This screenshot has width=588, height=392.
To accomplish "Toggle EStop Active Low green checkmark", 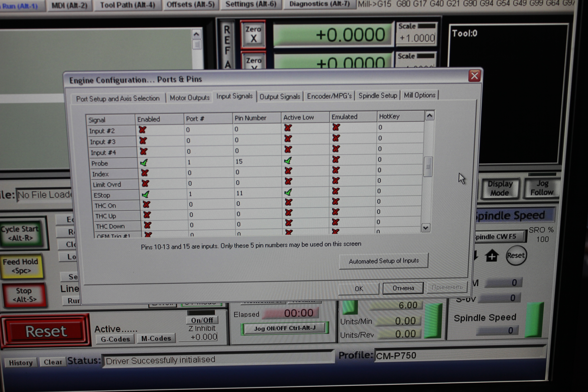I will pos(288,192).
